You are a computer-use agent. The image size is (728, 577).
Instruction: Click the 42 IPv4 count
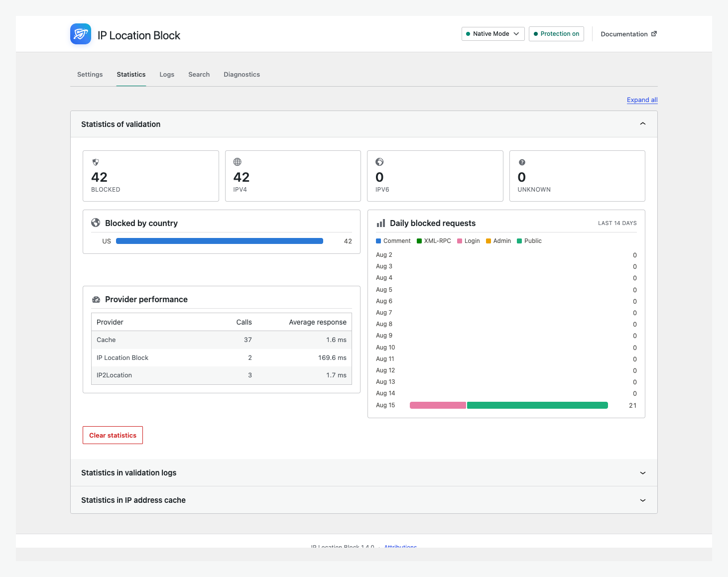[x=242, y=177]
